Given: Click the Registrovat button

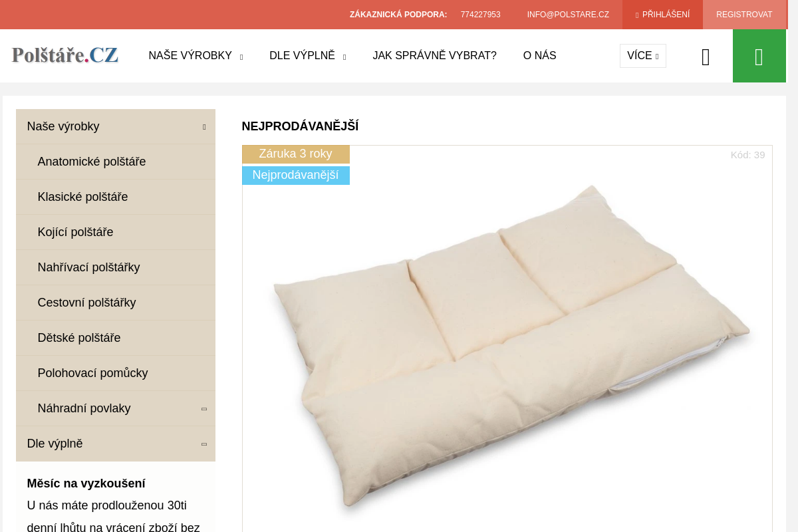Looking at the screenshot, I should tap(744, 15).
